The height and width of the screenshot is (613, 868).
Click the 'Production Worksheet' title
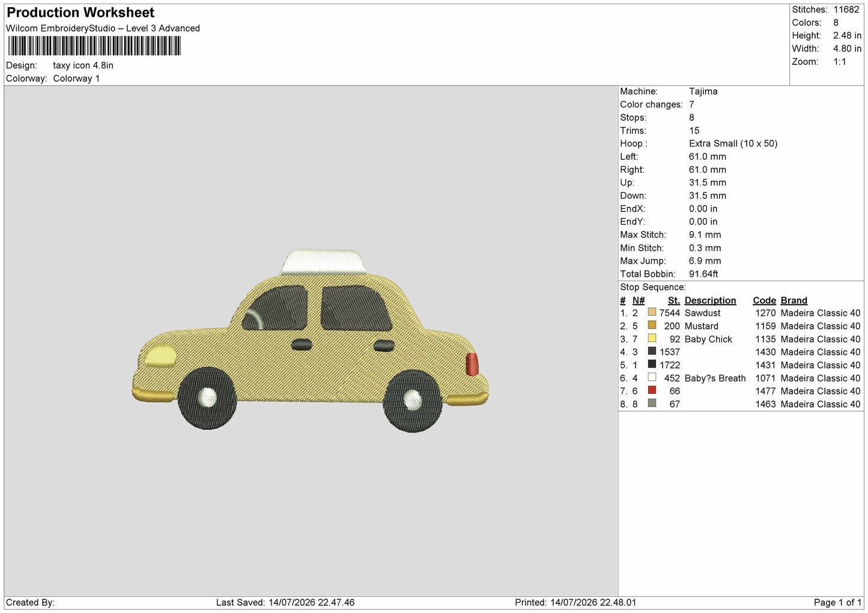pyautogui.click(x=80, y=13)
